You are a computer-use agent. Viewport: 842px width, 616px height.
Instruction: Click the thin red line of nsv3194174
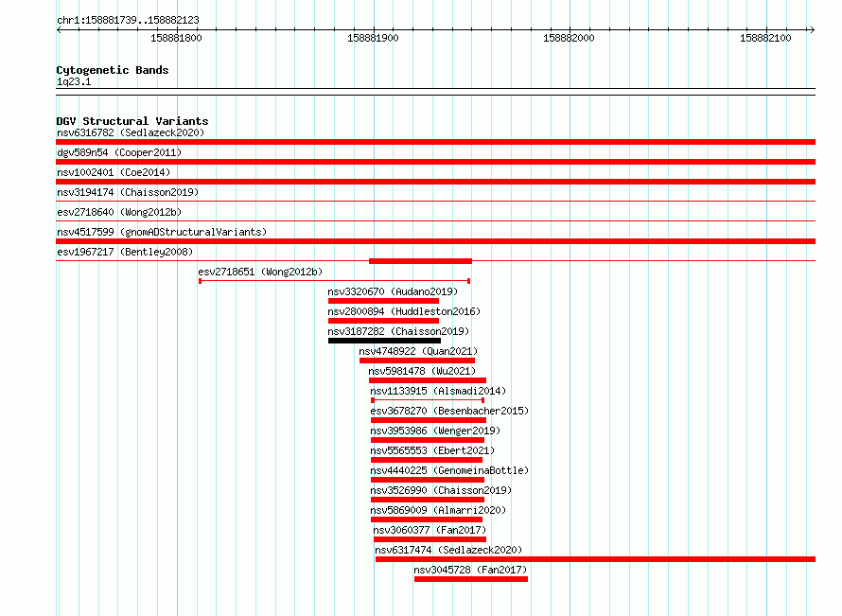tap(435, 202)
